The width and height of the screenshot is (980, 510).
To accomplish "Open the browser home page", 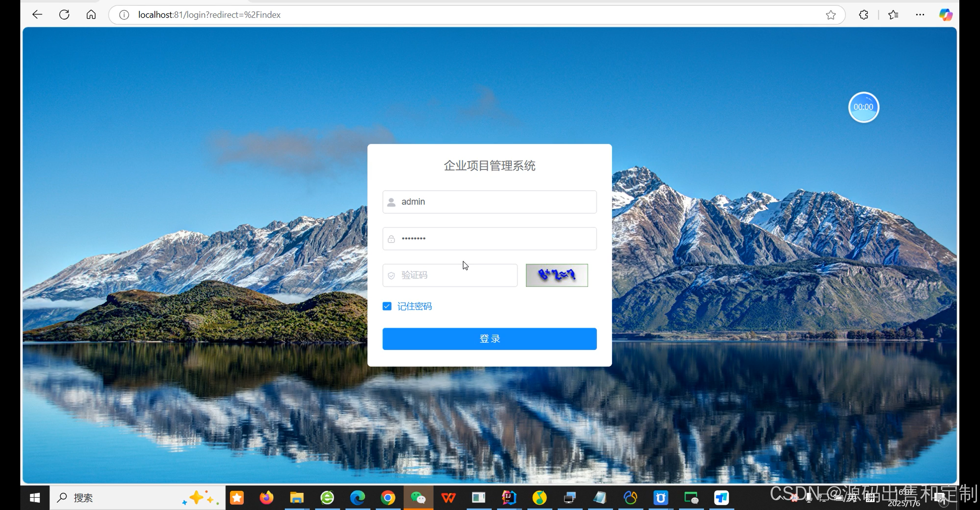I will coord(91,15).
